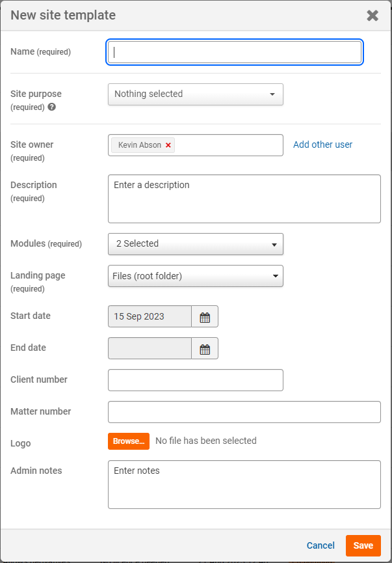Image resolution: width=392 pixels, height=563 pixels.
Task: Focus the Name text field
Action: [235, 53]
